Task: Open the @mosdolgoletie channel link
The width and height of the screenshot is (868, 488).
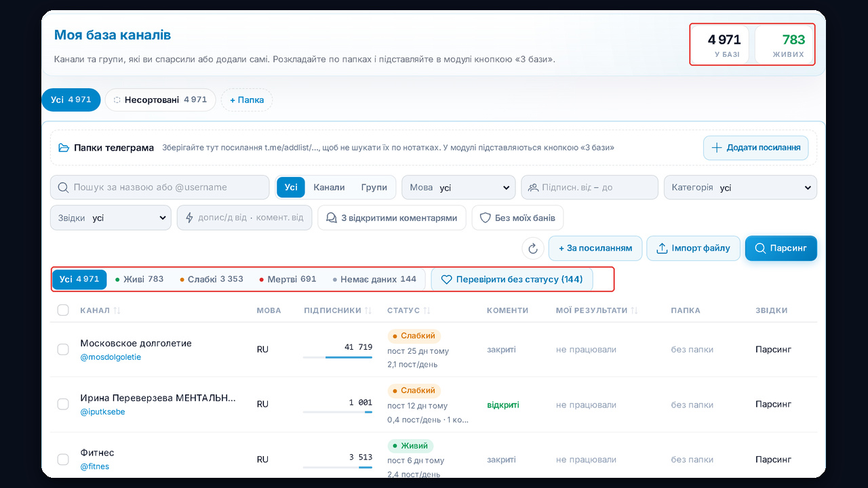Action: 111,357
